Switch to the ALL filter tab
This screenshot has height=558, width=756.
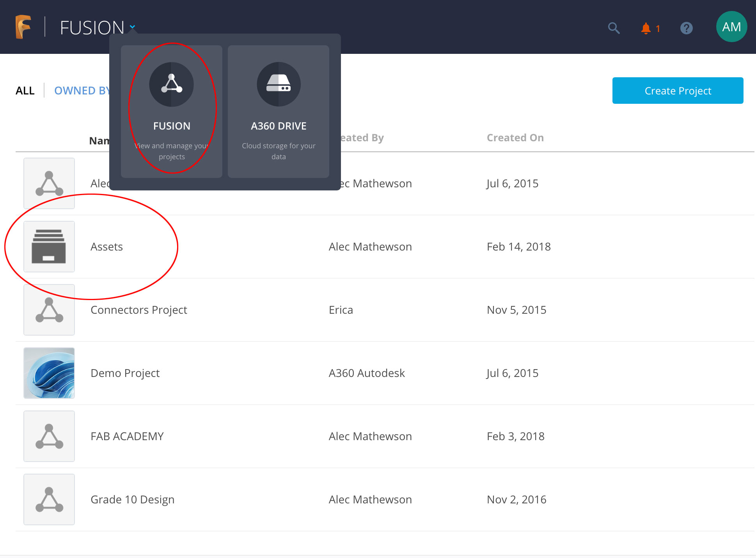point(25,91)
